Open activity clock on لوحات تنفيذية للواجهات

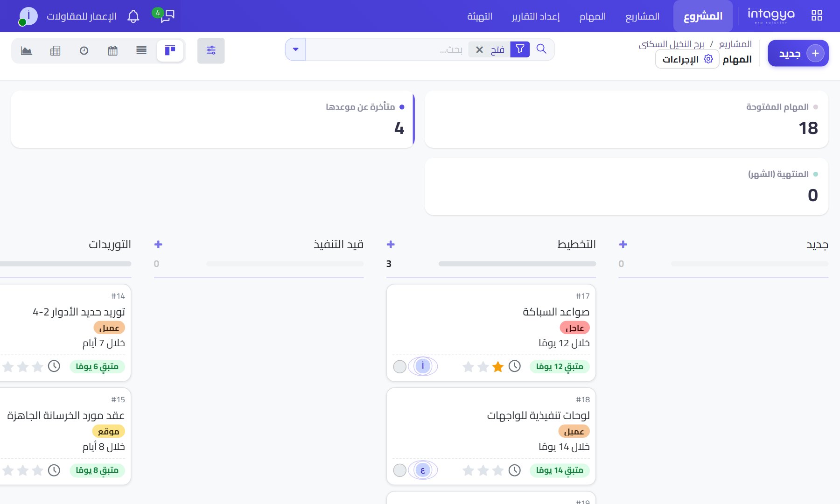(x=515, y=470)
